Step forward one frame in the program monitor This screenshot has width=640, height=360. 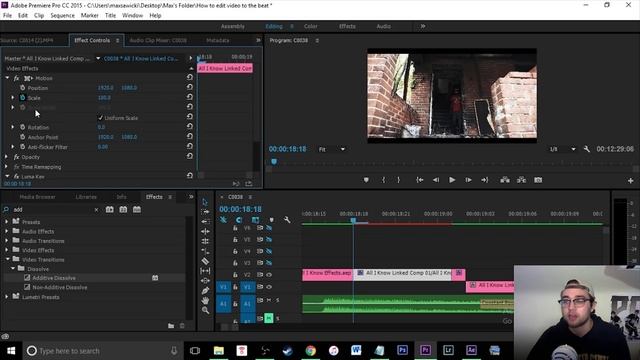point(468,180)
